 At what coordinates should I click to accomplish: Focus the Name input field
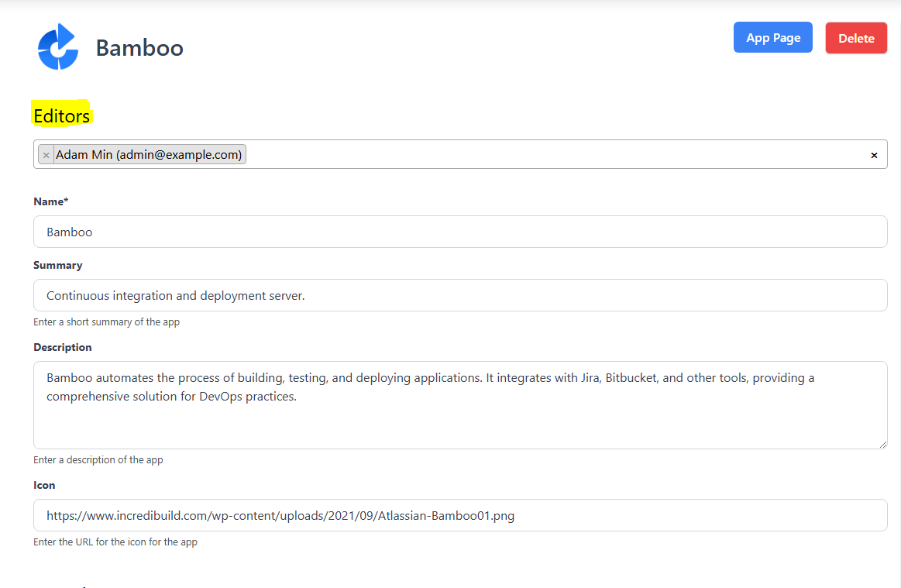pyautogui.click(x=460, y=232)
